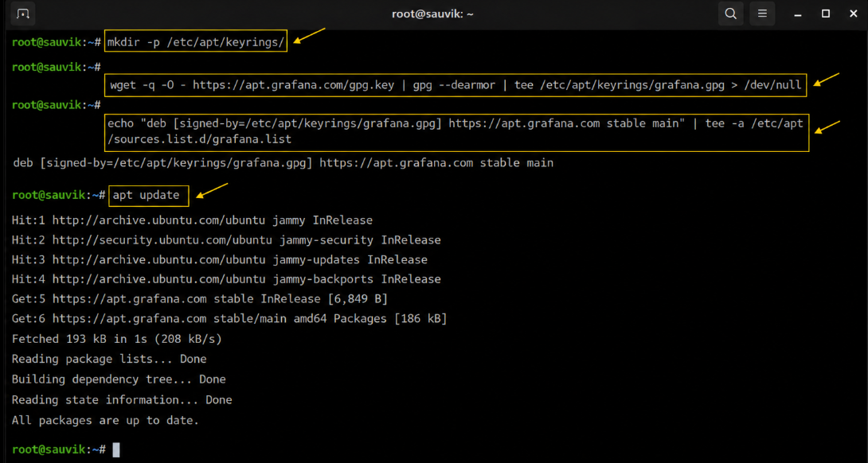Click the 'Hit:4' jammy-backports line

(226, 279)
